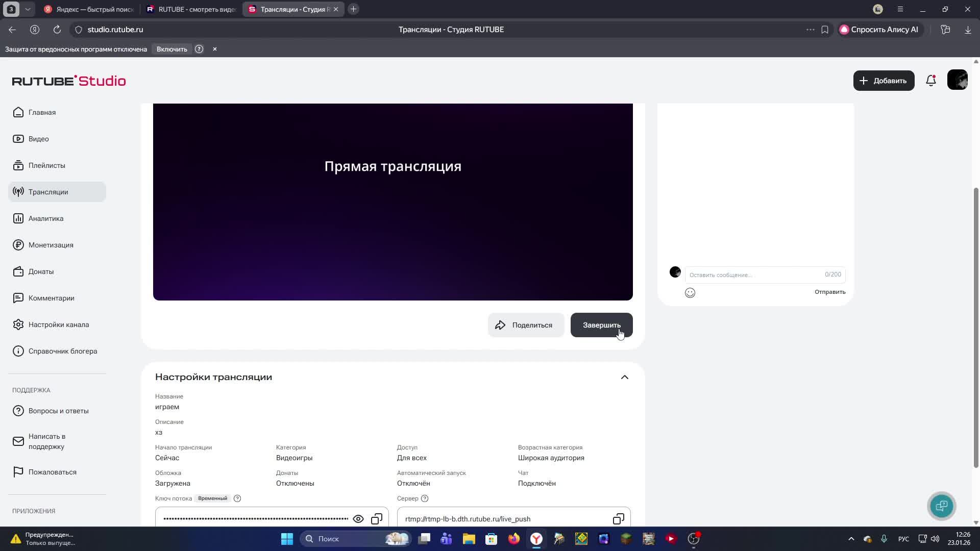Copy the server URL
This screenshot has height=551, width=980.
point(618,519)
